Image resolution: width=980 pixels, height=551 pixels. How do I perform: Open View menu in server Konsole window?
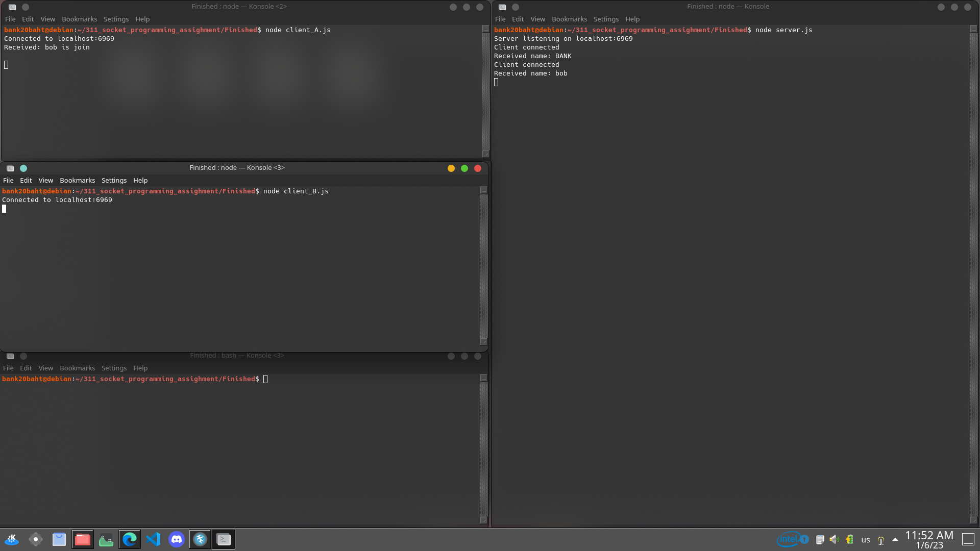pos(537,19)
